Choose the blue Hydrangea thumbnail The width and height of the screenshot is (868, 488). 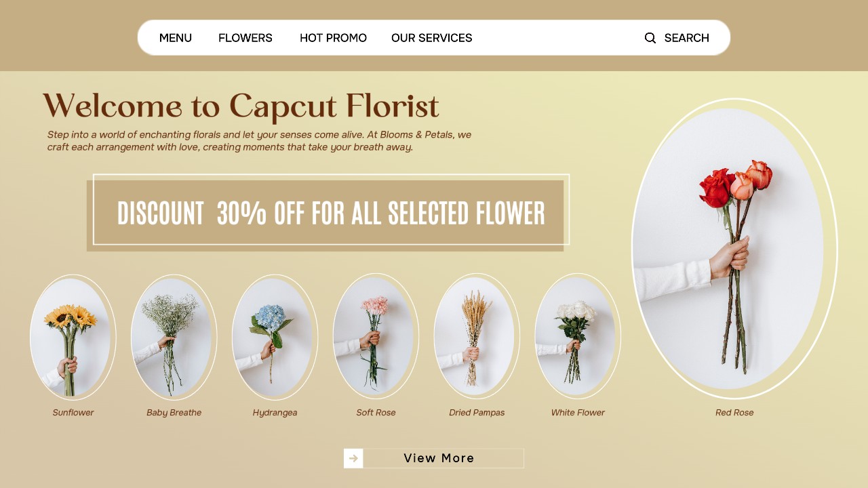point(275,337)
